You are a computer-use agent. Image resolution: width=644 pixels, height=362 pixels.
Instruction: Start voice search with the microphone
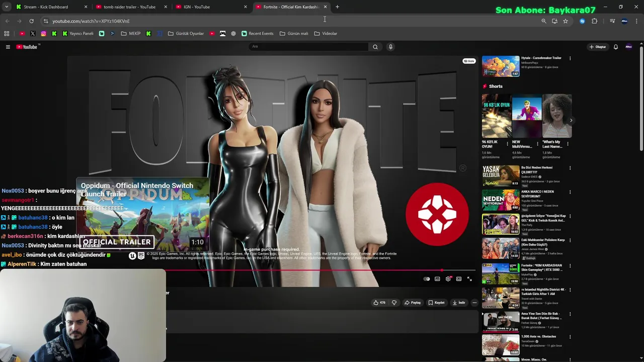click(x=390, y=47)
